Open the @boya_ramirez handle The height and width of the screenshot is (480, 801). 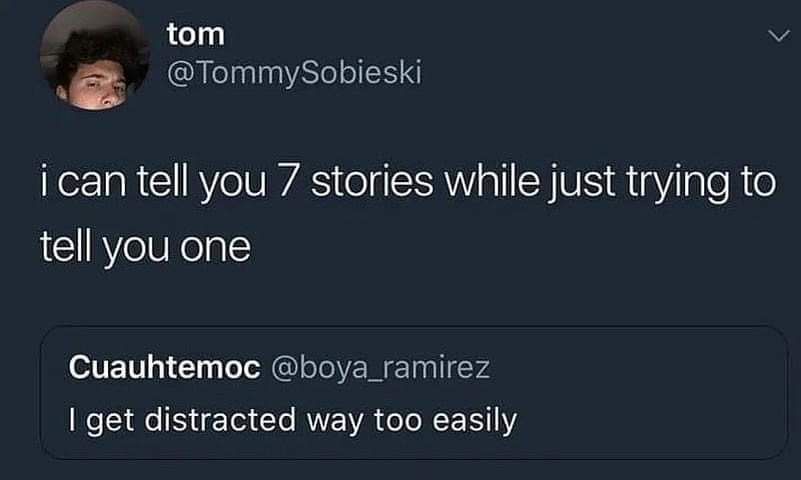(x=381, y=369)
